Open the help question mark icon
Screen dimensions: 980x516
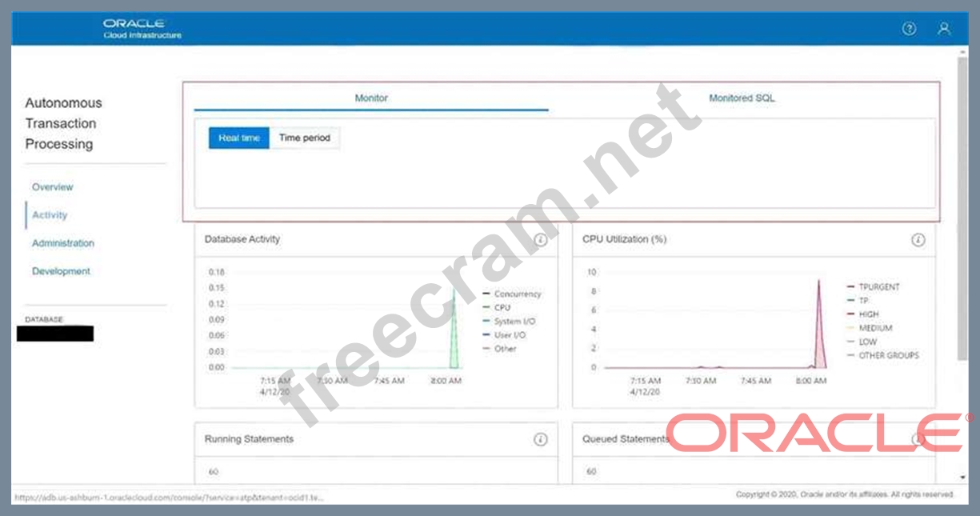pos(909,29)
